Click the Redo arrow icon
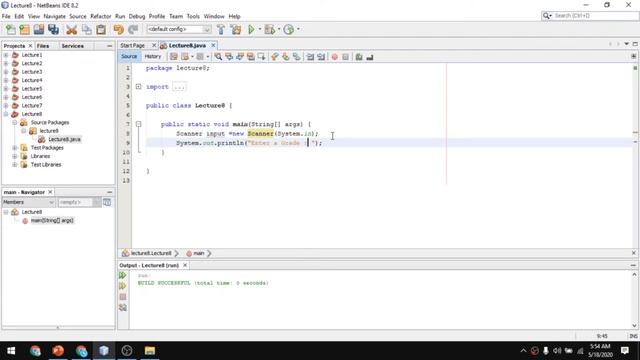The height and width of the screenshot is (360, 640). tap(133, 29)
